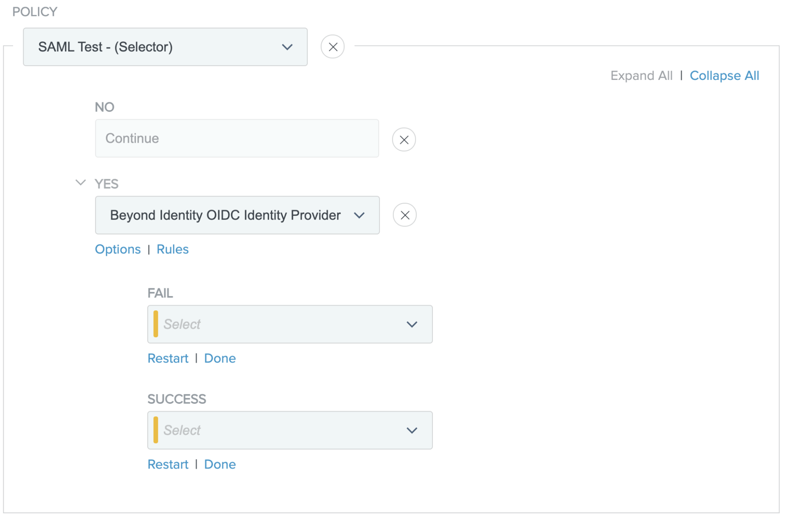Click the Continue field under NO

(237, 138)
